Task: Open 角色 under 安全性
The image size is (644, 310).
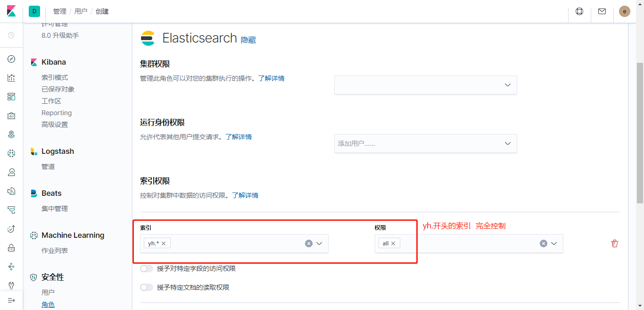Action: (48, 304)
